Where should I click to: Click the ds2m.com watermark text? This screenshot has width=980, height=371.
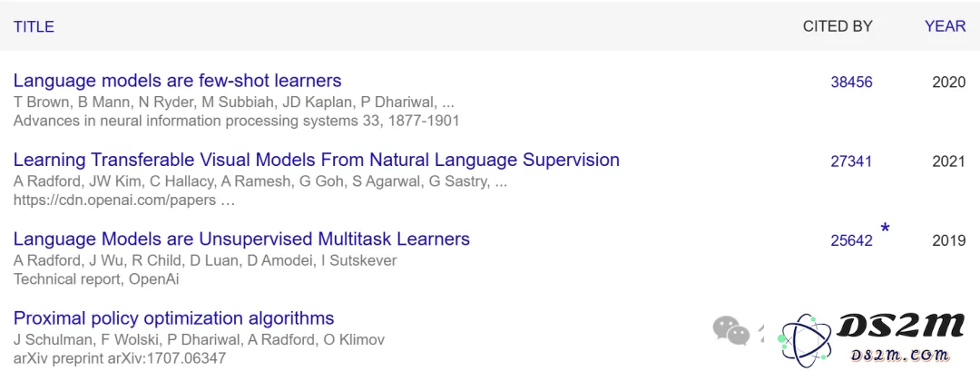[900, 356]
